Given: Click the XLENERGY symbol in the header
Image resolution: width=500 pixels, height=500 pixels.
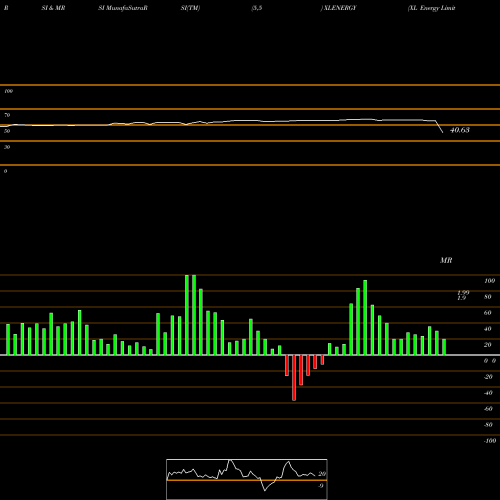Looking at the screenshot, I should pos(339,8).
